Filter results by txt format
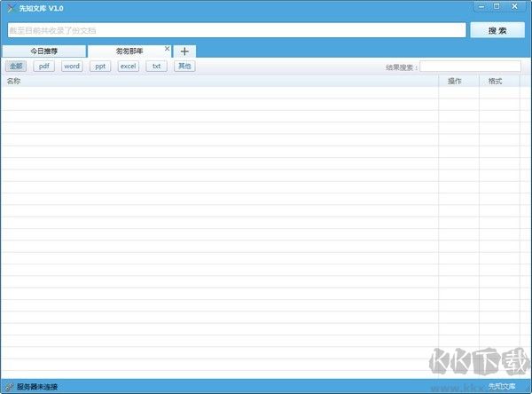The width and height of the screenshot is (532, 394). click(156, 66)
